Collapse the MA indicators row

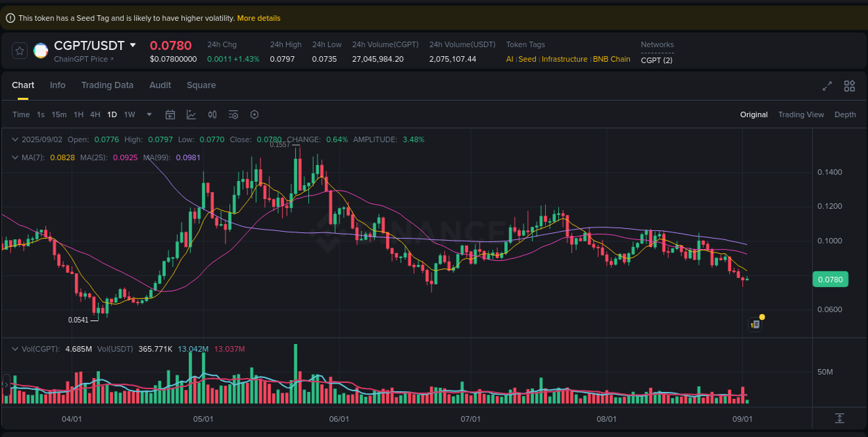15,157
